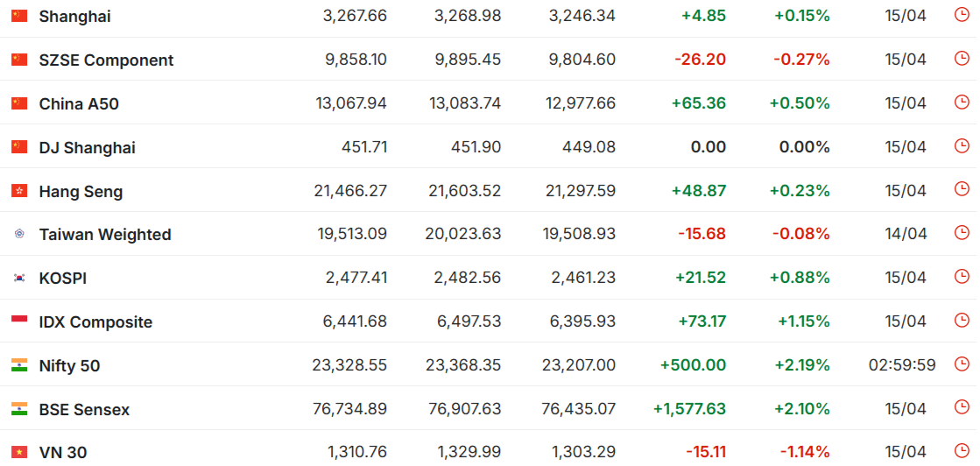Open the Taiwan Weighted index link
The width and height of the screenshot is (980, 466).
pos(105,235)
